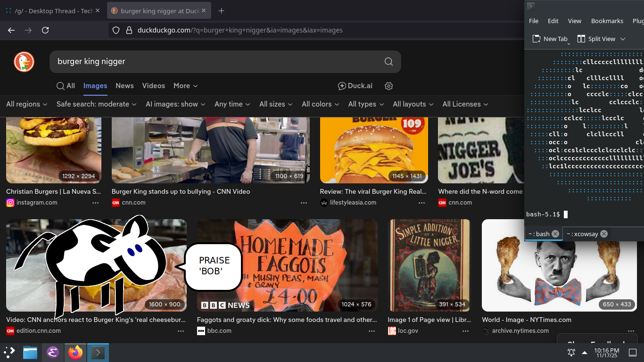The height and width of the screenshot is (362, 644).
Task: Open three-dot menu for instagram.com result
Action: pos(96,203)
